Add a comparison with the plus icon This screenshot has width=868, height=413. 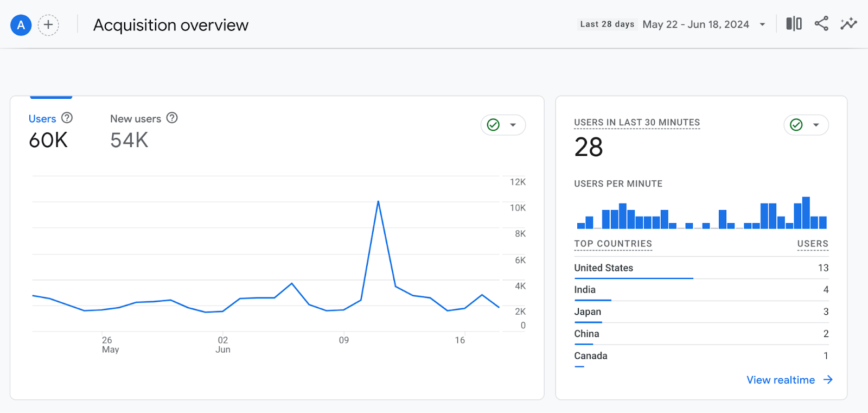[48, 25]
